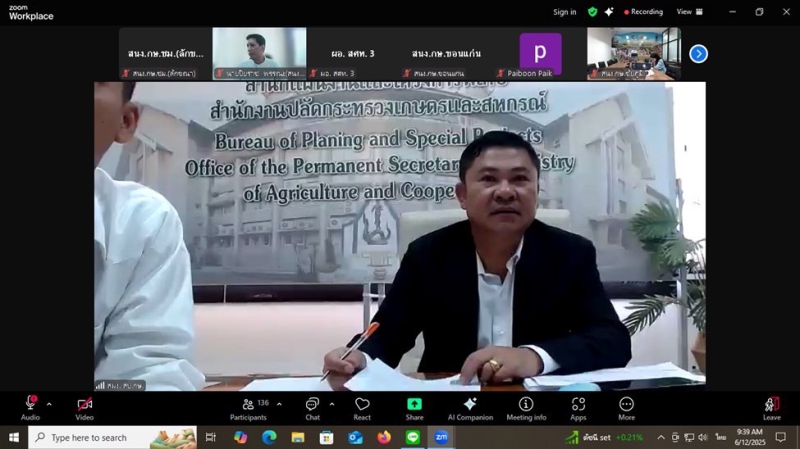Open Copilot from the taskbar

[240, 437]
